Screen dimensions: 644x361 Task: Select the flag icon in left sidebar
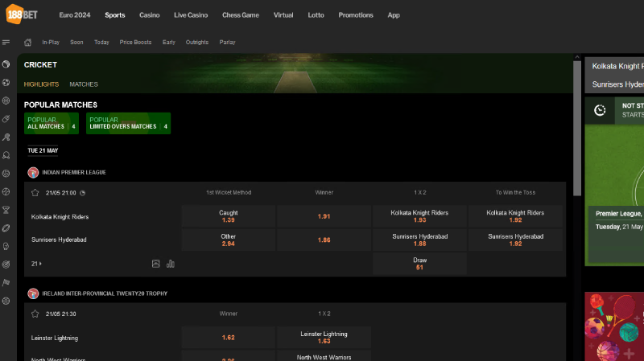point(6,283)
